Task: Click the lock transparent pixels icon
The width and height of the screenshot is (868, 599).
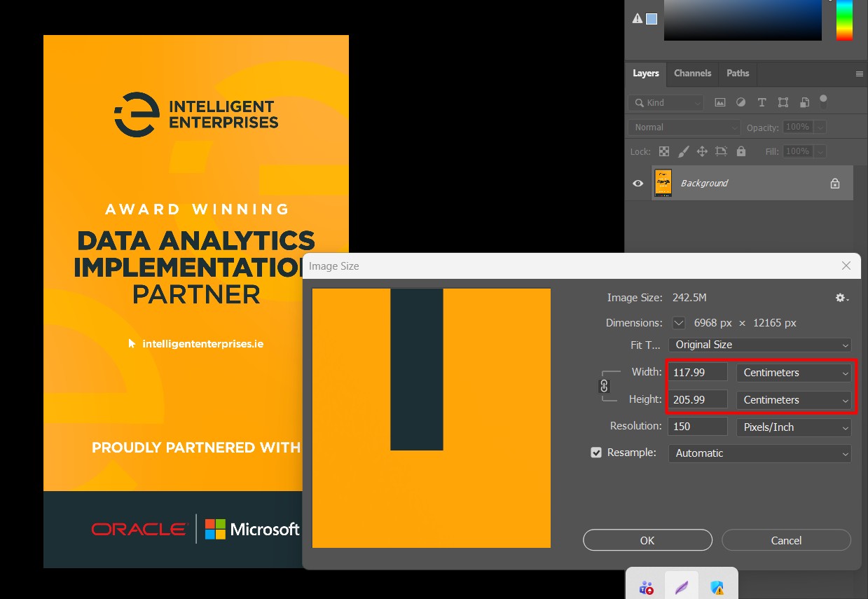Action: pos(664,151)
